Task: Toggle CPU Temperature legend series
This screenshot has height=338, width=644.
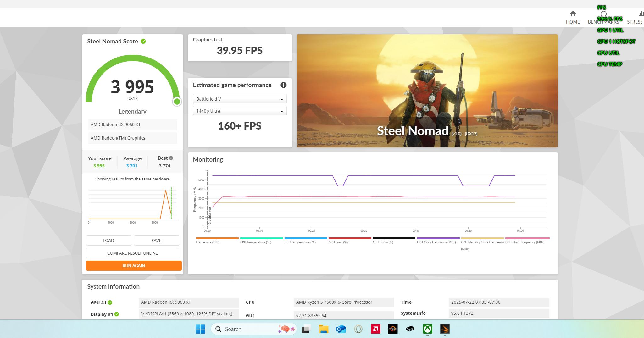Action: 261,241
